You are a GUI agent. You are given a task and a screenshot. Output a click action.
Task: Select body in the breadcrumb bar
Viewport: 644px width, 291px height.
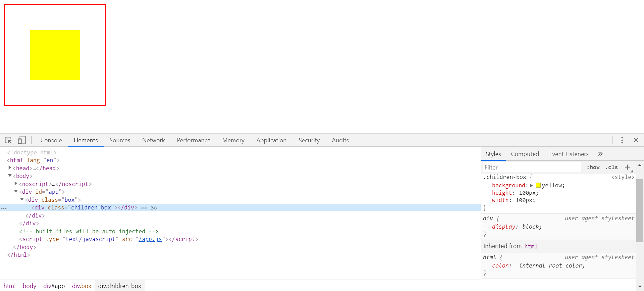[x=30, y=286]
